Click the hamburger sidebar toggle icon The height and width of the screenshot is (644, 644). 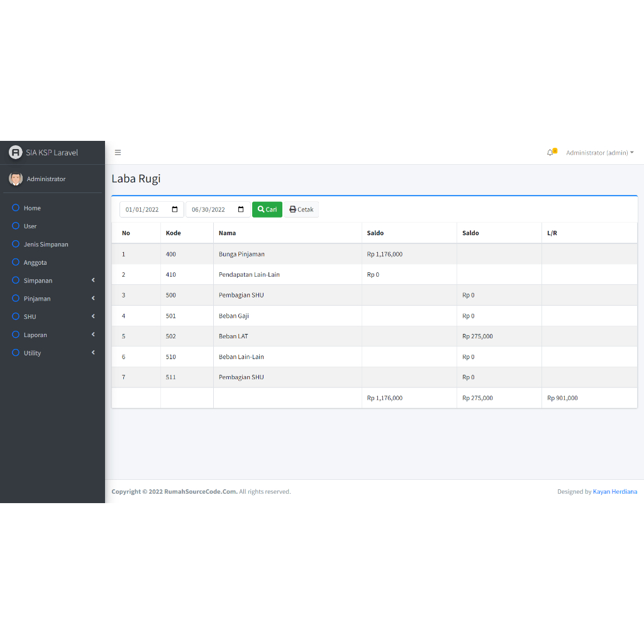118,153
